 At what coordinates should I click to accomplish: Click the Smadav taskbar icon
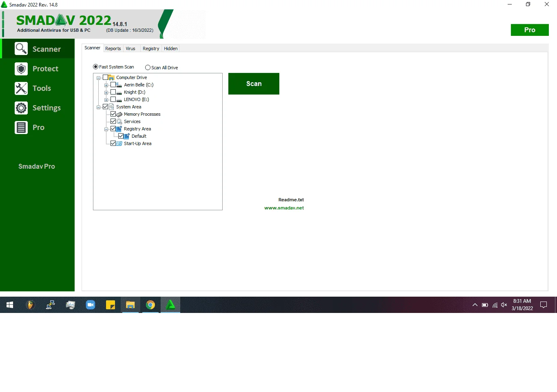click(x=170, y=305)
